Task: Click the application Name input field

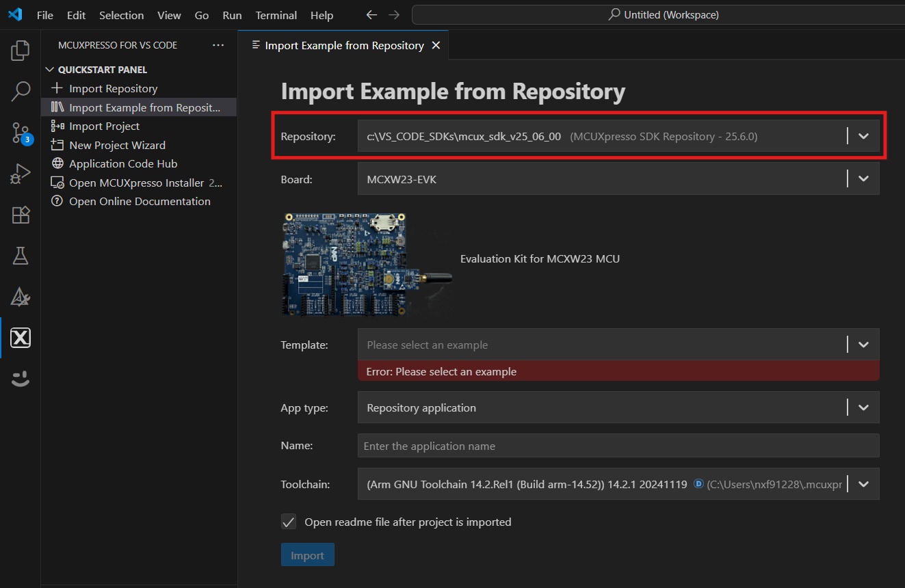Action: click(x=618, y=446)
